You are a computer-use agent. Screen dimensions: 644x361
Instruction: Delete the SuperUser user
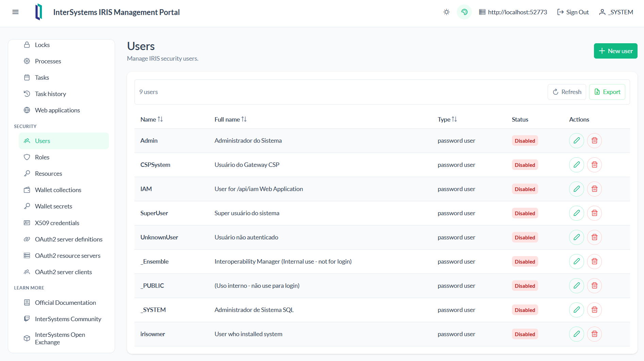point(595,213)
